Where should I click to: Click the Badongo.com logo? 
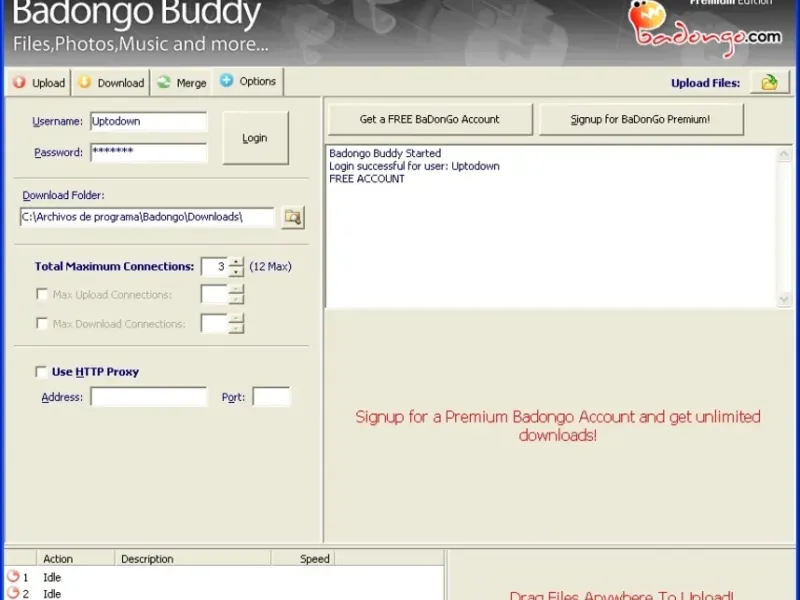[705, 29]
